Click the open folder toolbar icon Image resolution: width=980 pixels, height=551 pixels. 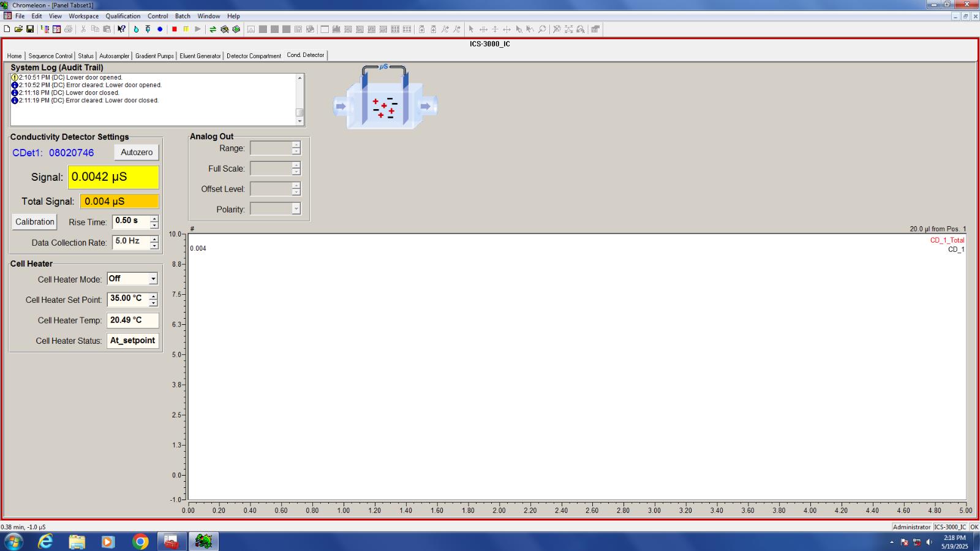(x=18, y=29)
